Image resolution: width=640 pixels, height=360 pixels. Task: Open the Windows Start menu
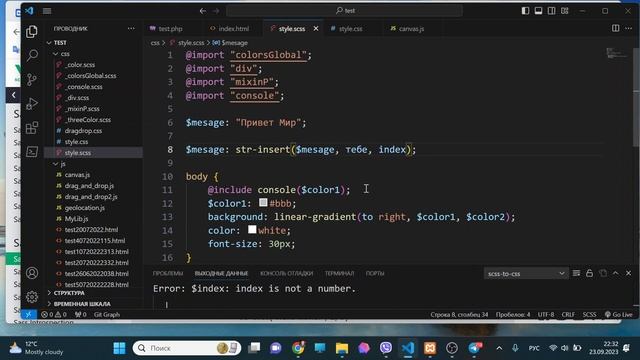[x=119, y=348]
